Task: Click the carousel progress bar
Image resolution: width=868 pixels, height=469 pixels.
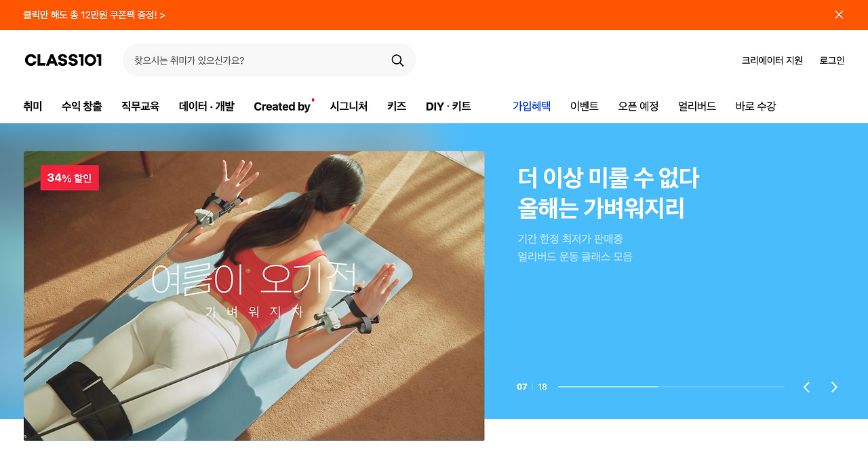Action: tap(671, 387)
